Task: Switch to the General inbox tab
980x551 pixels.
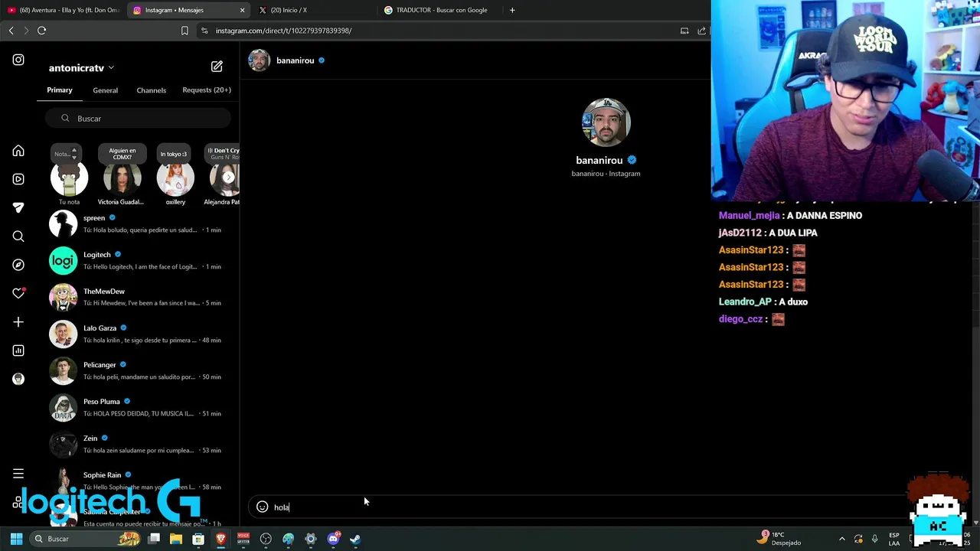Action: point(106,90)
